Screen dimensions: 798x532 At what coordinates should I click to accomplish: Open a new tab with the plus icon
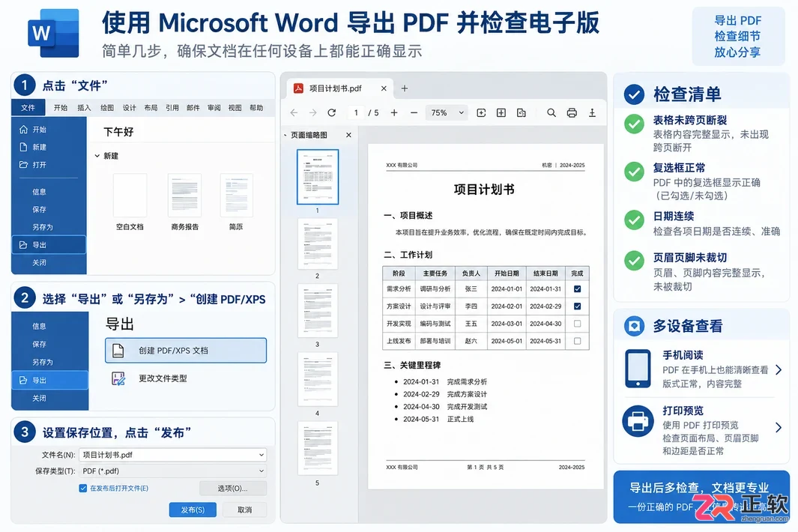(x=405, y=88)
